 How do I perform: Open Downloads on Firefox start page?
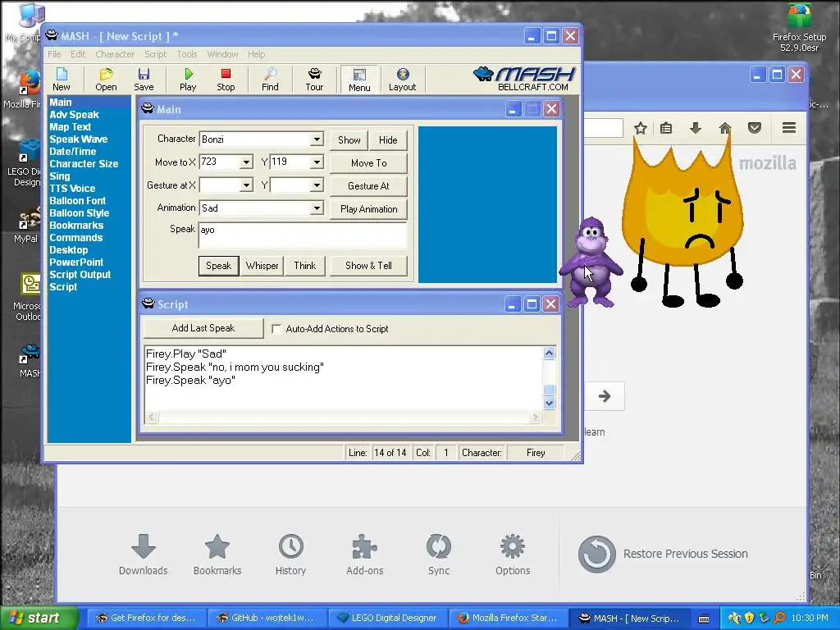[143, 555]
